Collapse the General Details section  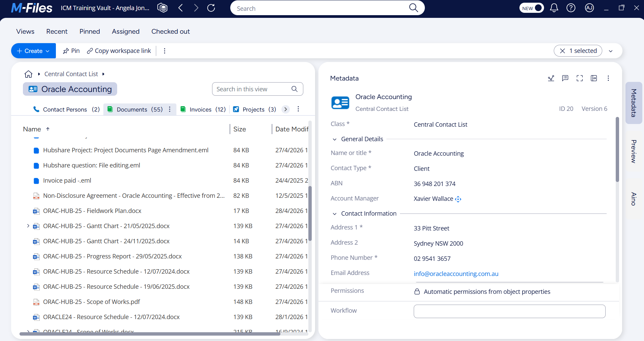pos(335,139)
